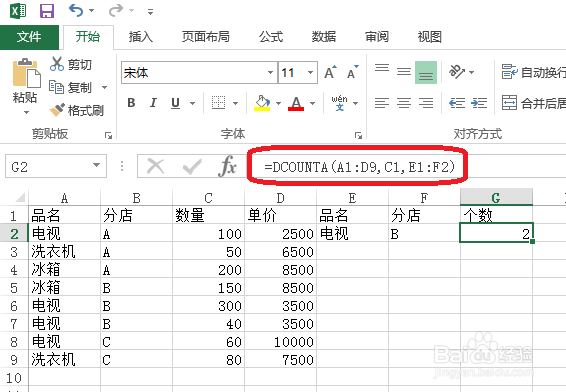566x392 pixels.
Task: Click the 剪切 cut button
Action: coord(71,64)
